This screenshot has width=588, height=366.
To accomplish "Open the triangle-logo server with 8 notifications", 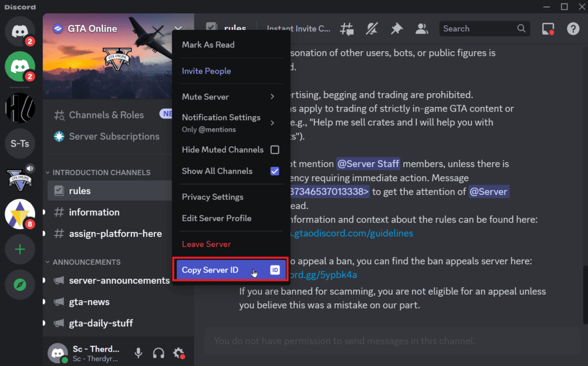I will [x=20, y=214].
